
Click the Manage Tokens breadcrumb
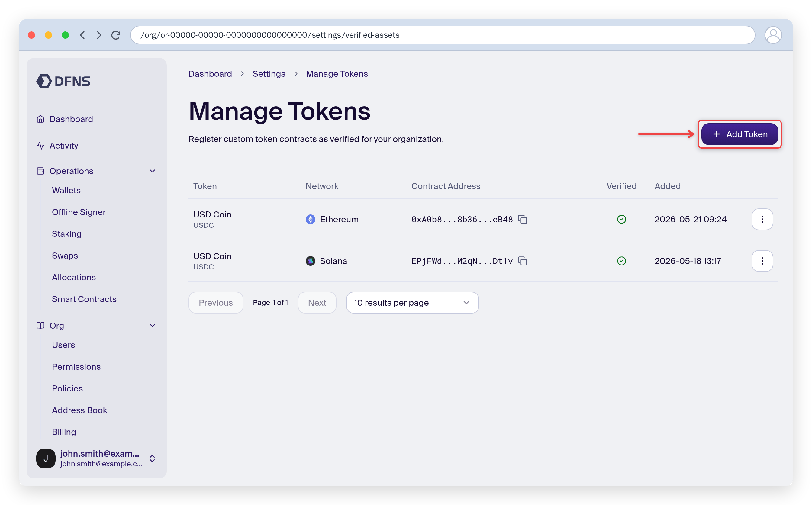click(x=337, y=74)
